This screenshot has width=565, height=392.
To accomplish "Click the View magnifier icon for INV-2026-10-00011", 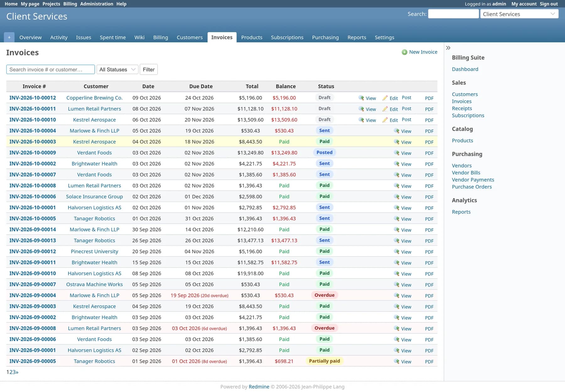I will coord(361,109).
